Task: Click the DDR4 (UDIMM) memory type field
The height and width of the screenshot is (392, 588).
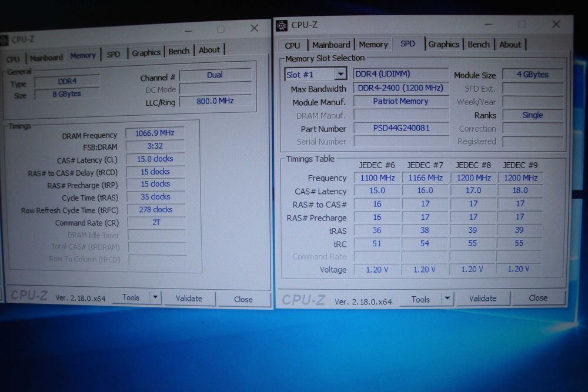Action: 400,74
